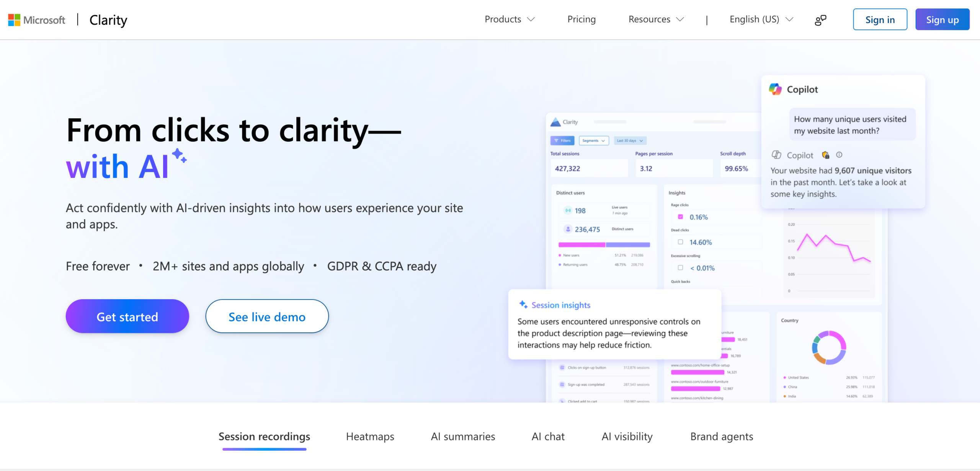This screenshot has height=471, width=980.
Task: Expand the Products menu
Action: [x=510, y=19]
